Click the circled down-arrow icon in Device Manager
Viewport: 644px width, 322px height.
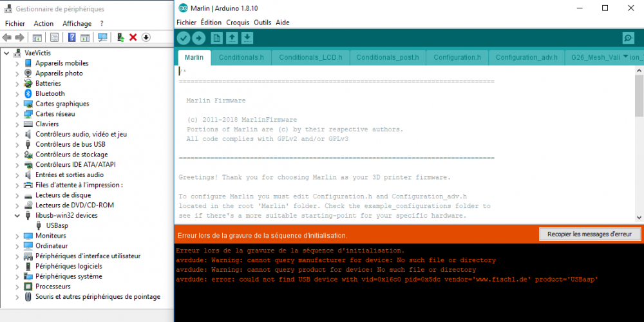146,37
